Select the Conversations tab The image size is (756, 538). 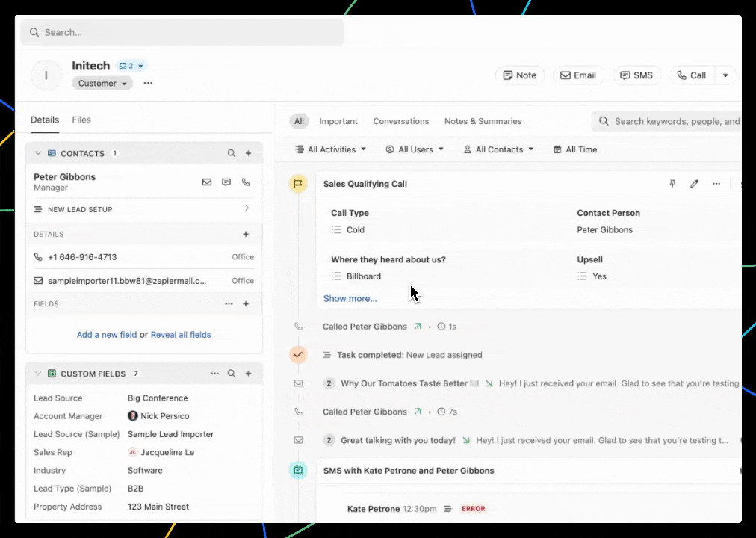tap(400, 121)
